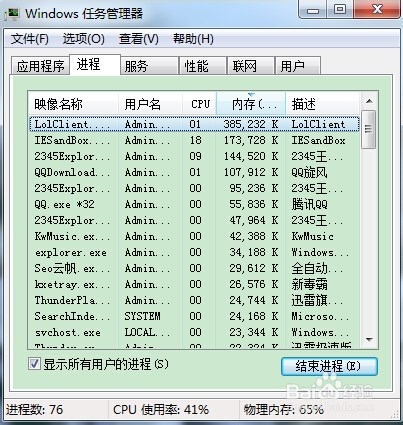Close the Task Manager window

click(x=377, y=9)
